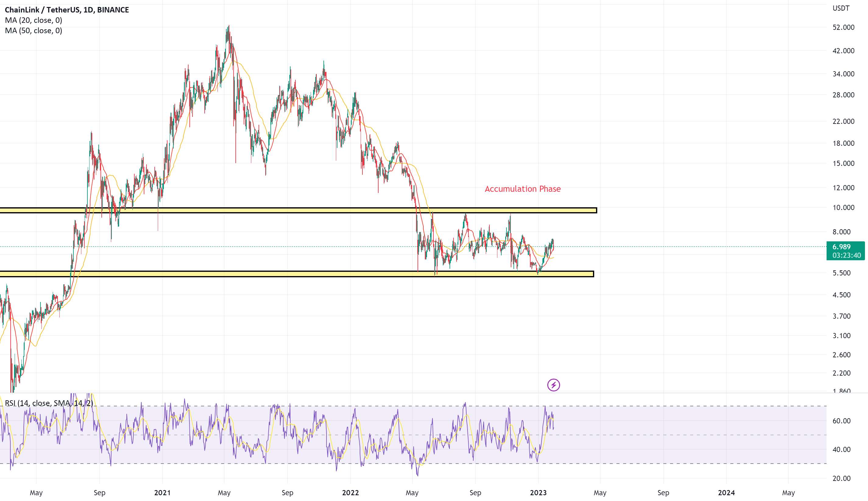868x501 pixels.
Task: Select the MA (20, close, 0) indicator label
Action: 34,20
